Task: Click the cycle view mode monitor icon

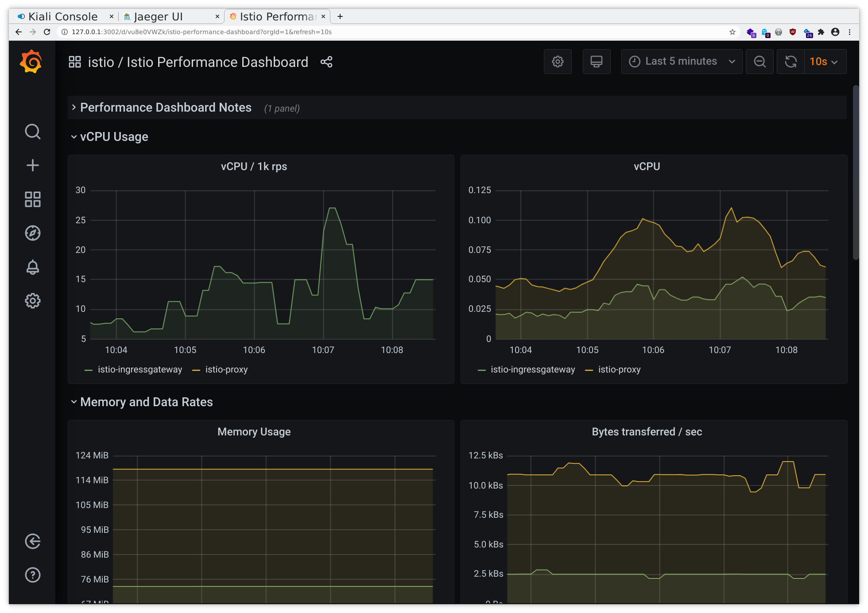Action: [x=596, y=62]
